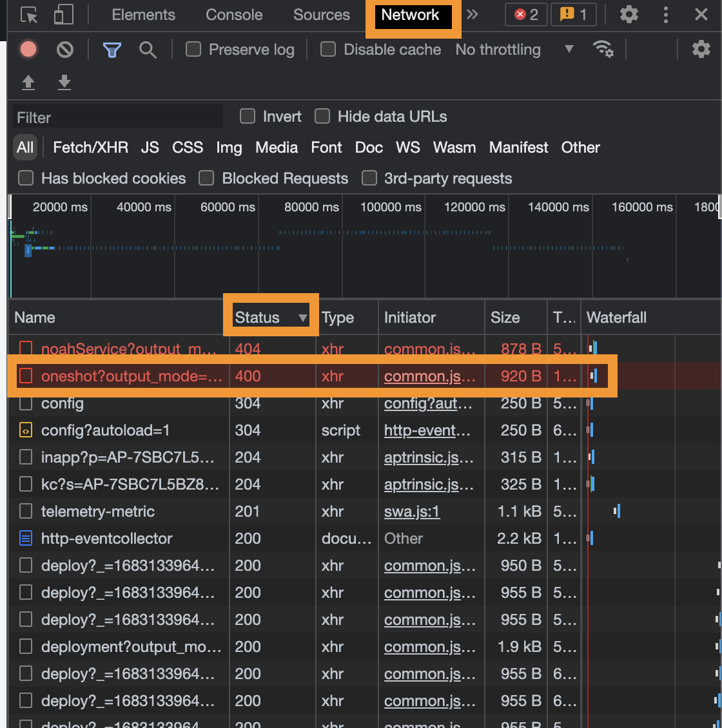Click the Filter text input field

point(118,117)
